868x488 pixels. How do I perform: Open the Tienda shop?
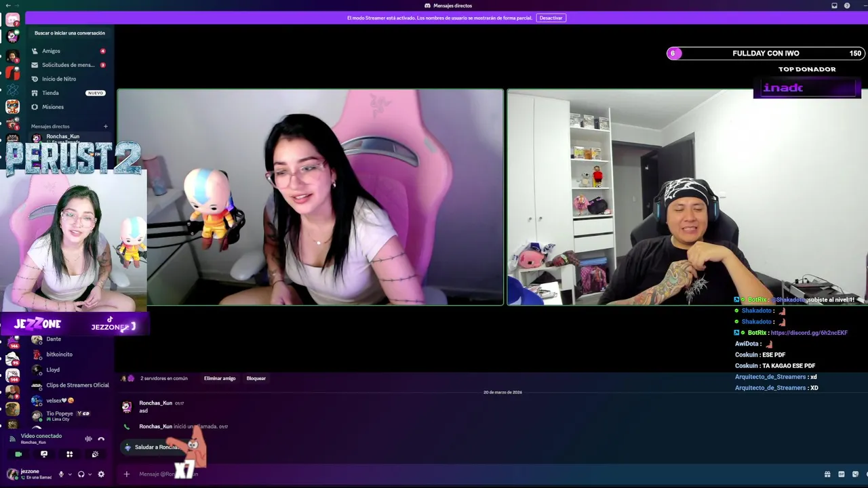click(69, 93)
